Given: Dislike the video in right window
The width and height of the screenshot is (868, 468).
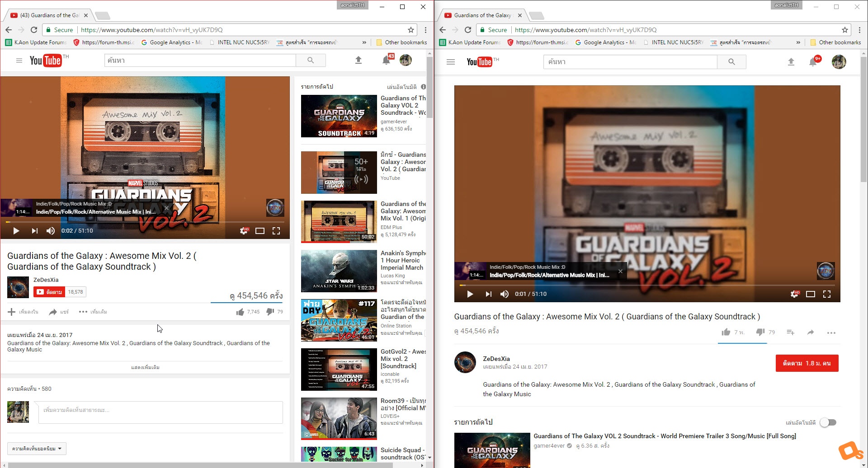Looking at the screenshot, I should click(760, 332).
